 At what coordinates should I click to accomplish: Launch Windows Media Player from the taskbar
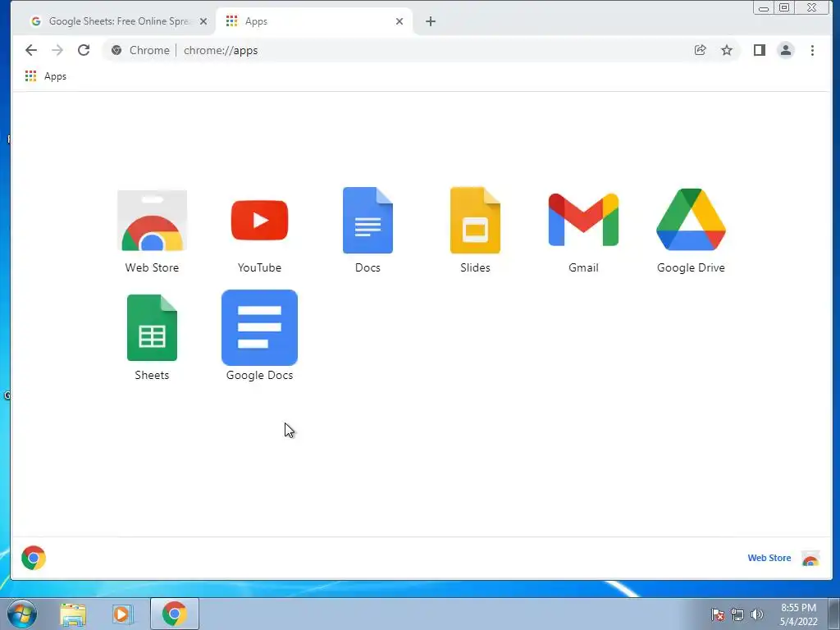click(x=123, y=614)
